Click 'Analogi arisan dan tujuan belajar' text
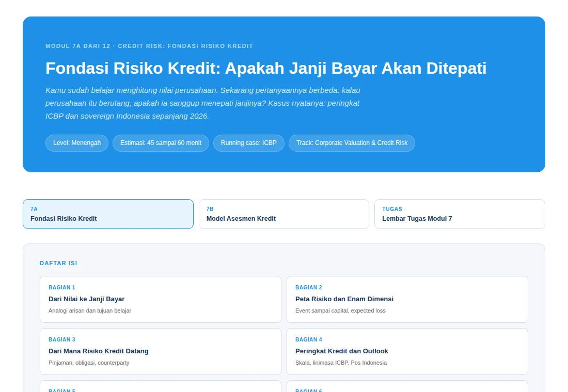 90,311
